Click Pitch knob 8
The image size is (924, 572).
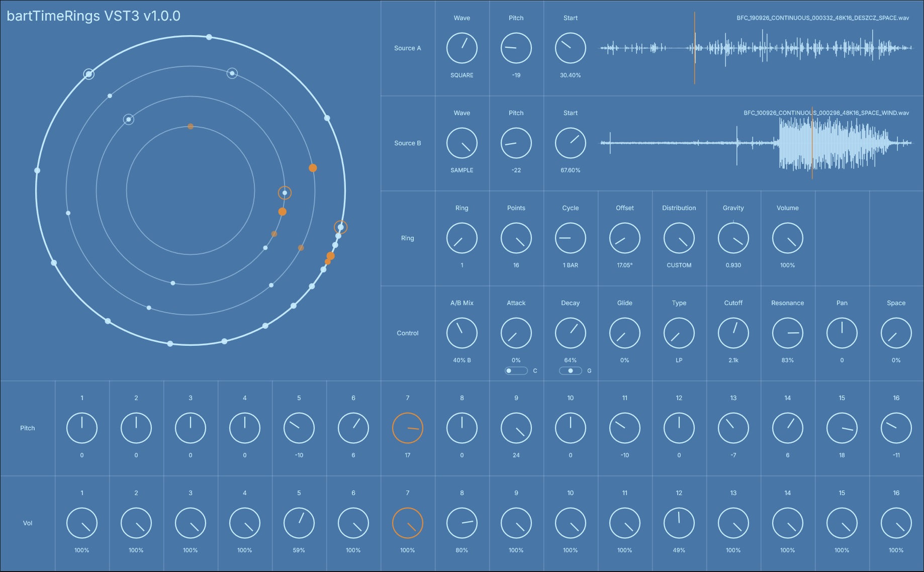(461, 428)
